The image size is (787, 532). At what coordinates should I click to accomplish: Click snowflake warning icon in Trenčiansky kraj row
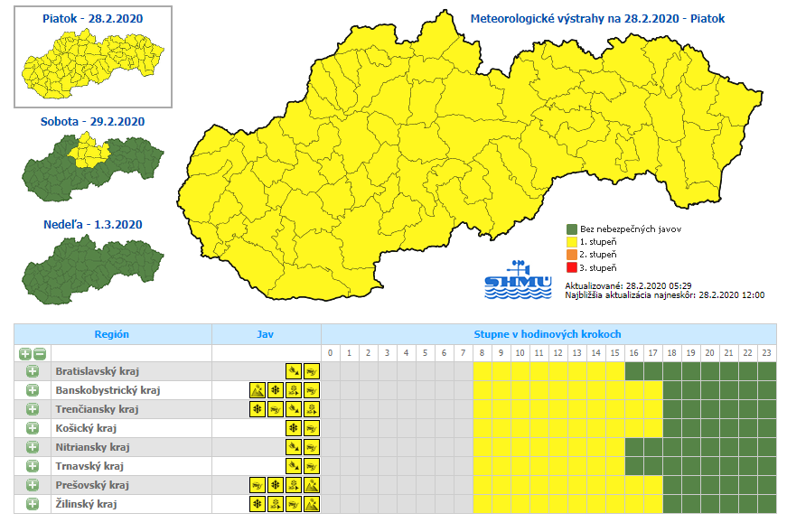pyautogui.click(x=258, y=409)
